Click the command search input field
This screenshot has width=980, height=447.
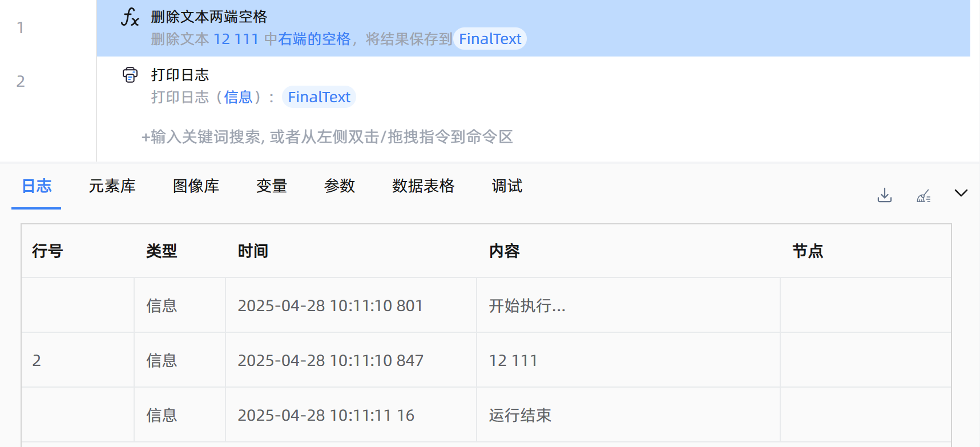(x=327, y=137)
